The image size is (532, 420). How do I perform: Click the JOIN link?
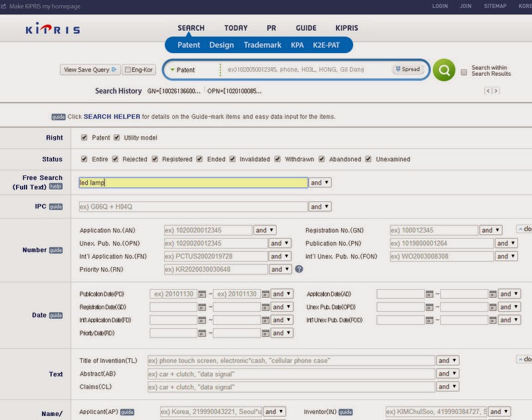pos(465,6)
